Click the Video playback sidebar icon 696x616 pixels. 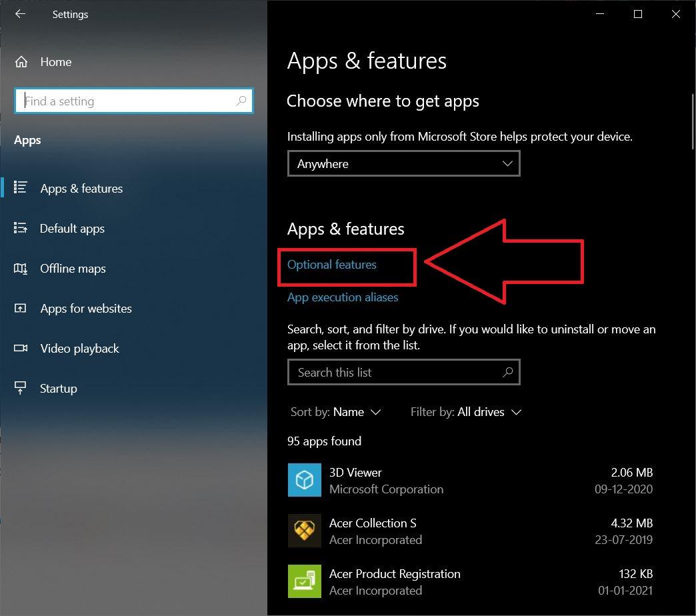coord(21,348)
